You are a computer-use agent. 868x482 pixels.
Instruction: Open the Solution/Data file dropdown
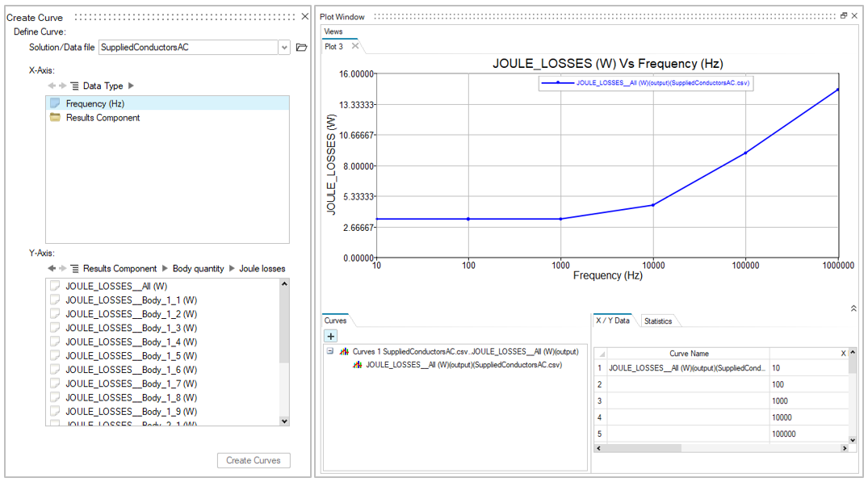pyautogui.click(x=284, y=48)
